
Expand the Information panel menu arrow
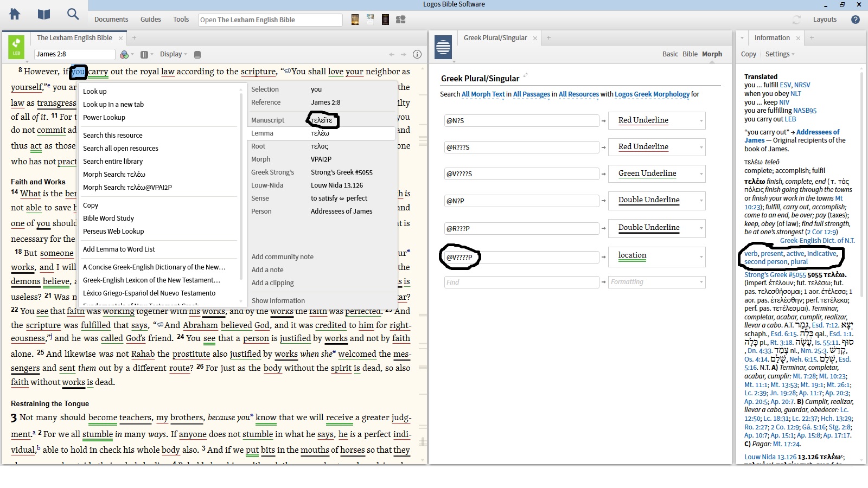coord(742,38)
